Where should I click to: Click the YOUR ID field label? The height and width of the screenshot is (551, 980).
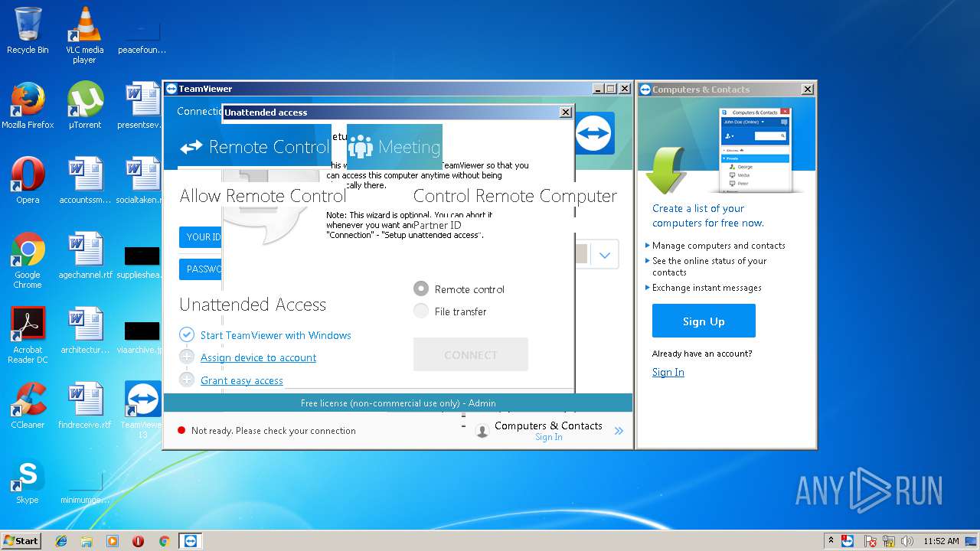click(x=201, y=236)
